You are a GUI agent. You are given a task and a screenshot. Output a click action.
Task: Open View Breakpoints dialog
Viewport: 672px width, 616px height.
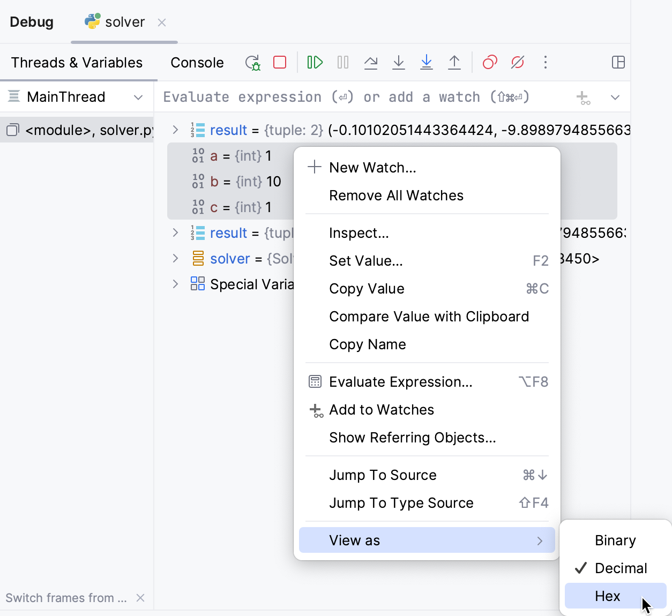(489, 62)
